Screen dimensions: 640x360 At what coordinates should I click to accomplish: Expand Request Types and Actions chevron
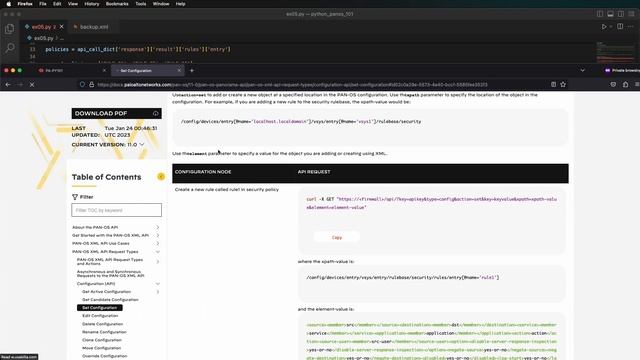tap(158, 262)
